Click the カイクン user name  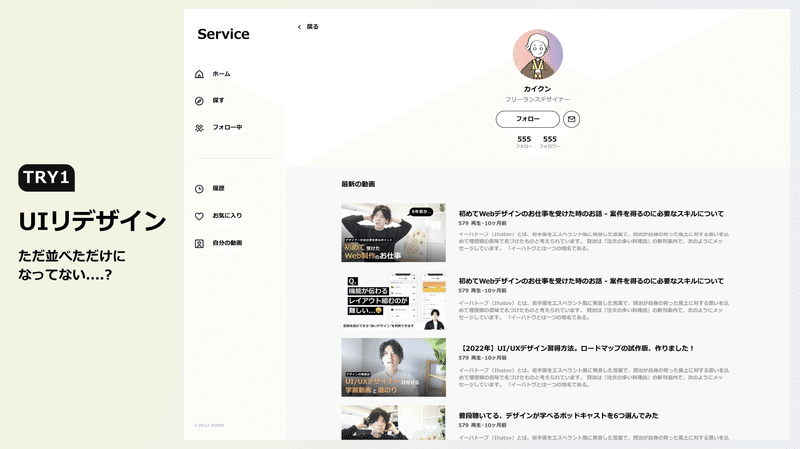(x=537, y=89)
